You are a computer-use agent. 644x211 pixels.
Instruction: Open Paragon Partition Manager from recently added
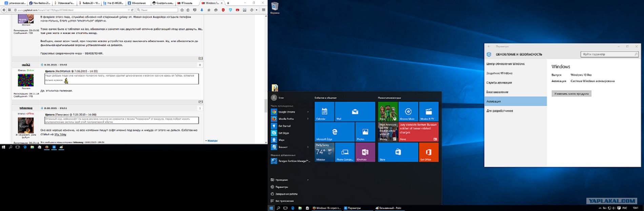(x=290, y=161)
